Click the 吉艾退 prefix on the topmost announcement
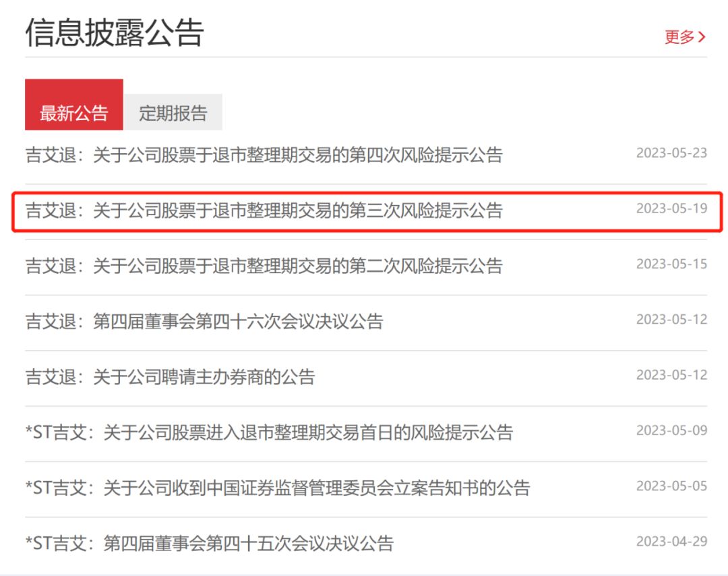 pos(50,154)
